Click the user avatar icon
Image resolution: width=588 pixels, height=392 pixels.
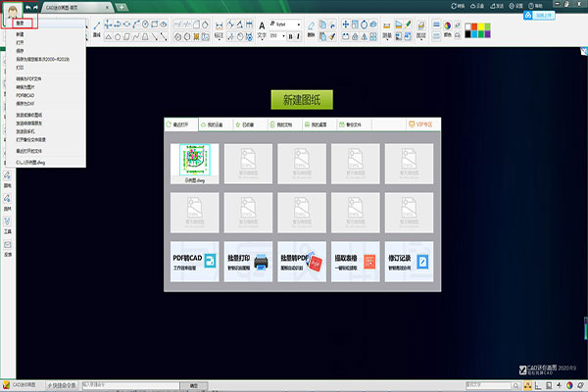tap(13, 11)
